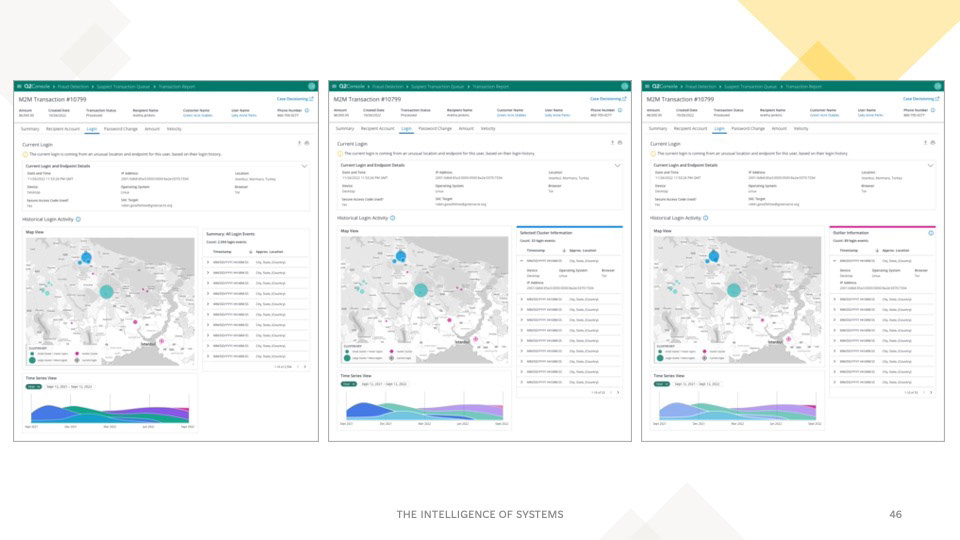The width and height of the screenshot is (960, 540).
Task: Click the Phone Number info icon in right mockup
Action: coord(932,110)
